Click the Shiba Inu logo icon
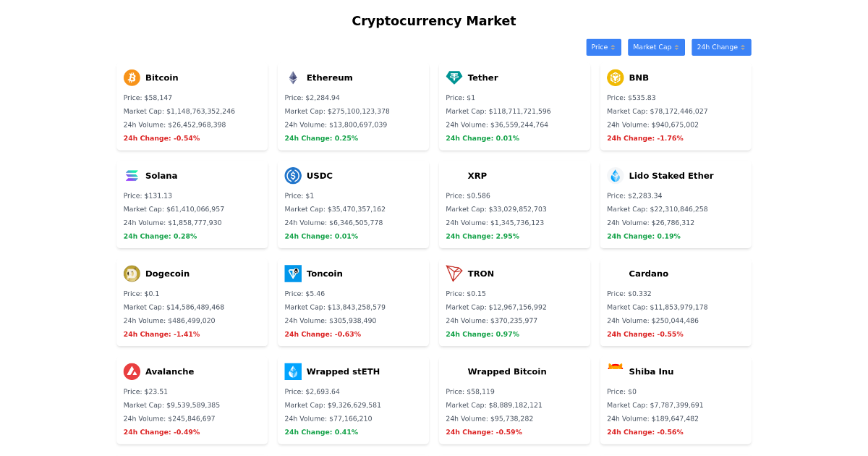 615,371
